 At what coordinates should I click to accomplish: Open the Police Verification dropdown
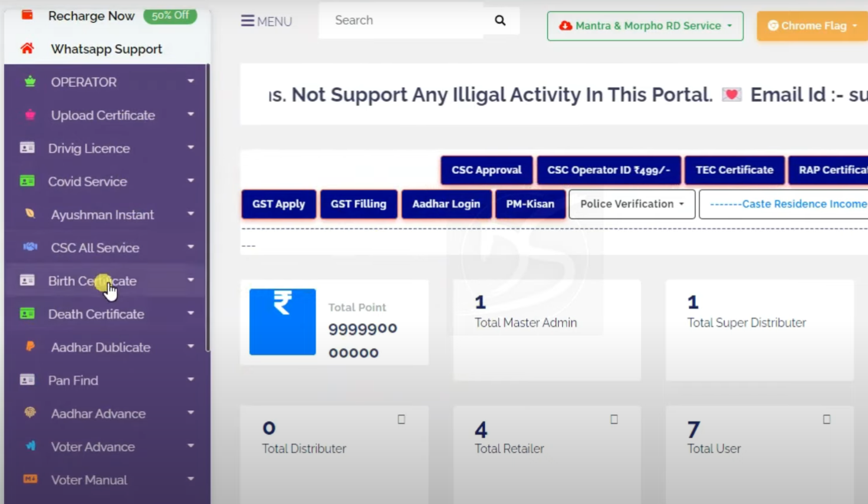[632, 204]
